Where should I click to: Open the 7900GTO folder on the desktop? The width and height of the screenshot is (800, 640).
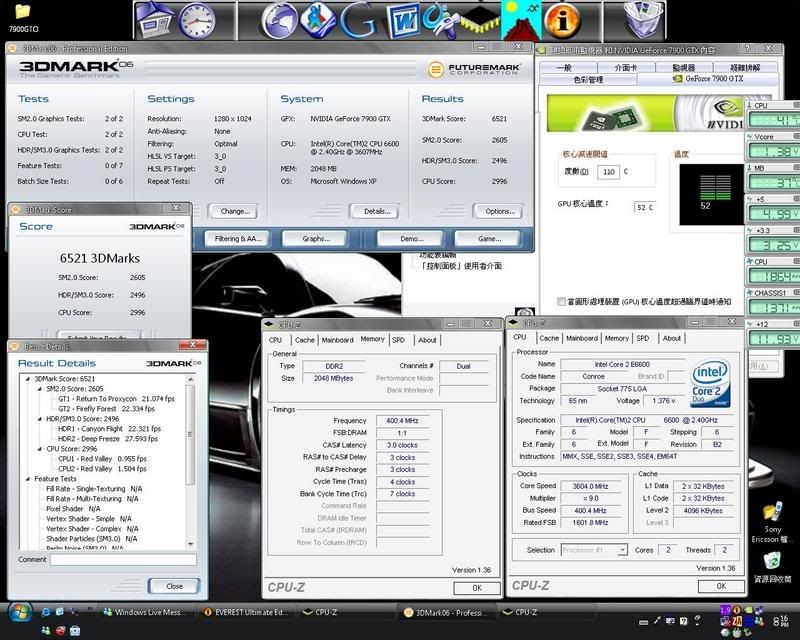tap(23, 18)
